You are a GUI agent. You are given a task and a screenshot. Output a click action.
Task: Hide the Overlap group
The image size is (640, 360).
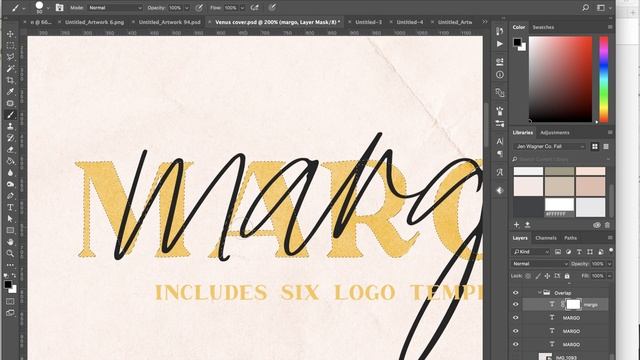[x=516, y=293]
